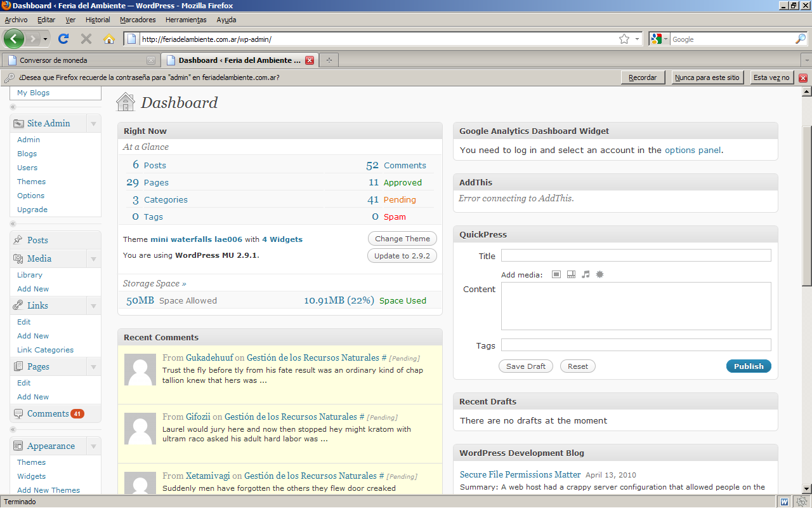Open a new tab with the plus icon
This screenshot has height=508, width=812.
[329, 60]
